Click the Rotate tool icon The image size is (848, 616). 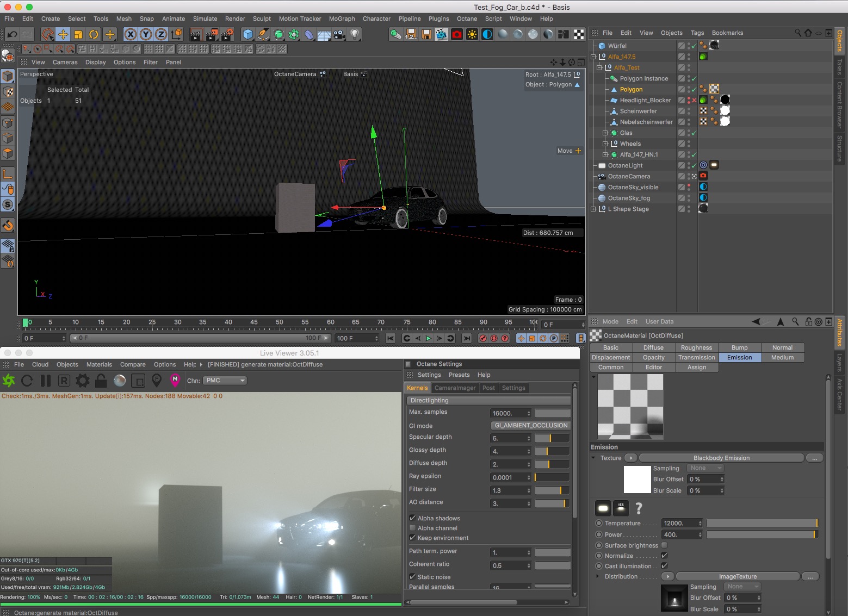(94, 34)
